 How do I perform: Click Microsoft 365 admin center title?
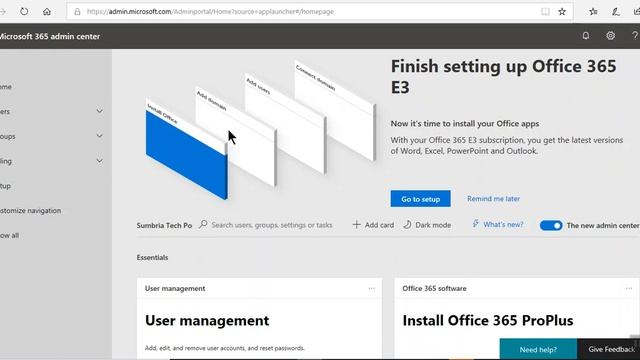49,36
